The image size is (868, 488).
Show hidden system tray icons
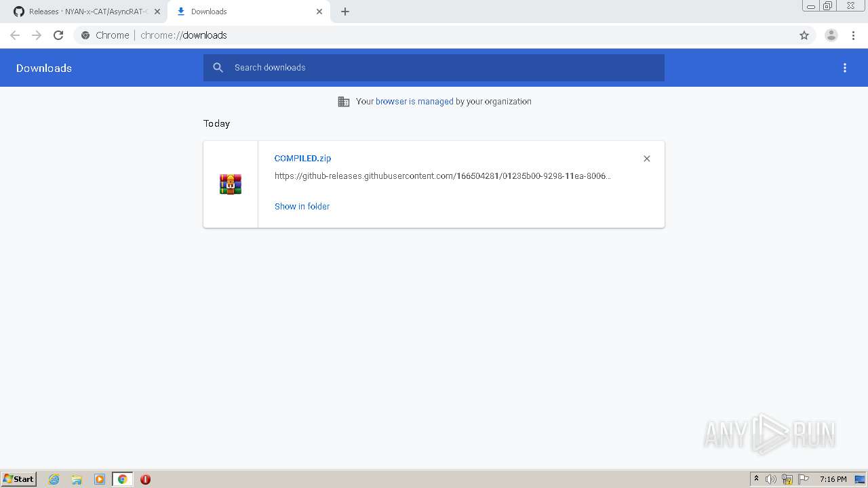click(x=756, y=479)
